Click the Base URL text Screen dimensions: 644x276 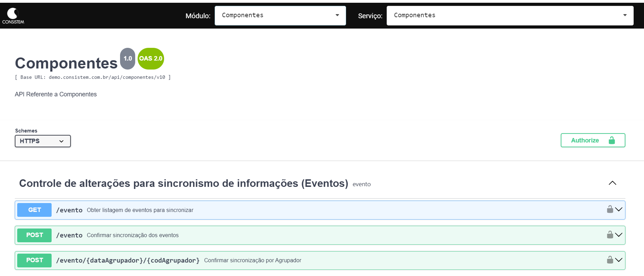coord(93,77)
